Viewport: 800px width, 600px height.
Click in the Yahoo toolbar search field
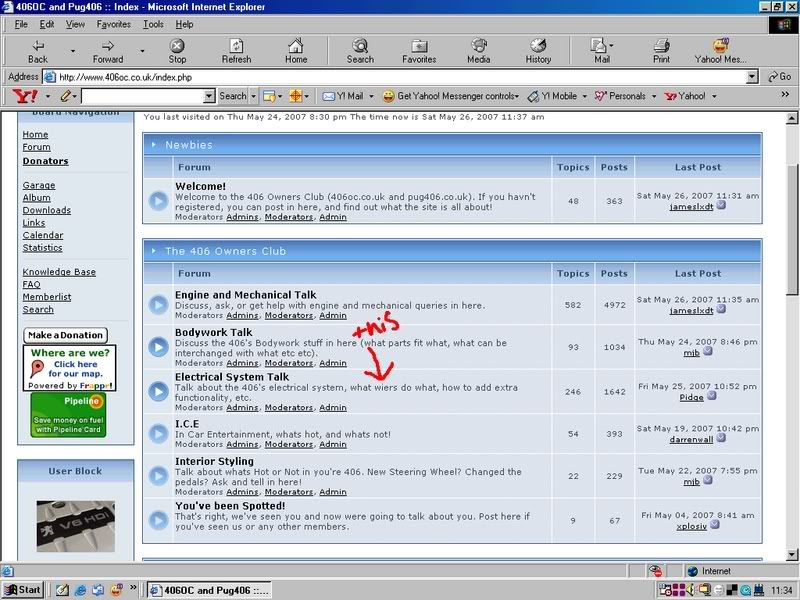click(x=142, y=96)
